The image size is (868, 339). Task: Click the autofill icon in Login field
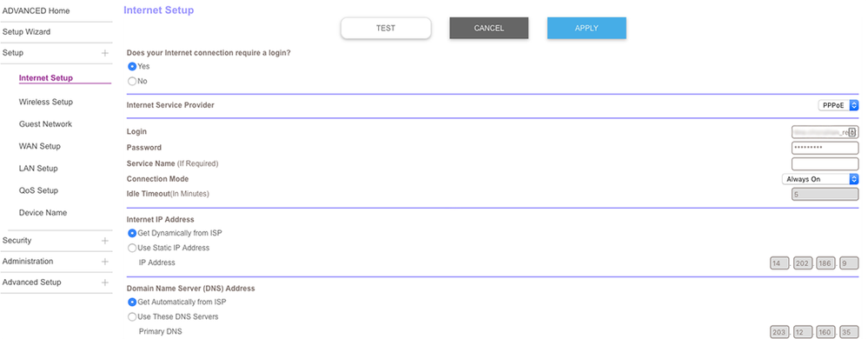pos(852,132)
